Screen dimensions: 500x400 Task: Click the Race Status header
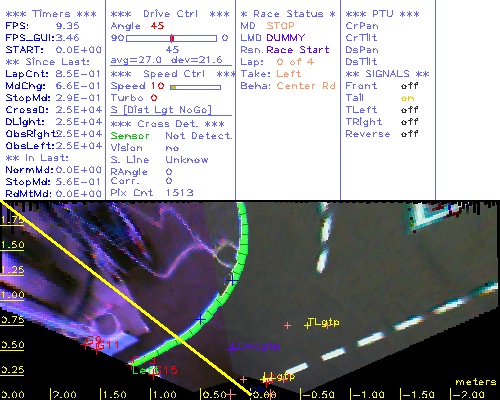point(288,14)
